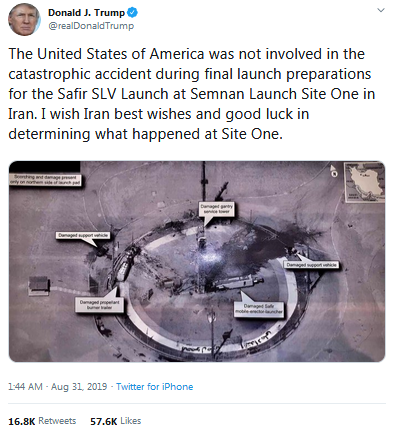
Task: View the 57.6K Likes list
Action: (x=116, y=421)
